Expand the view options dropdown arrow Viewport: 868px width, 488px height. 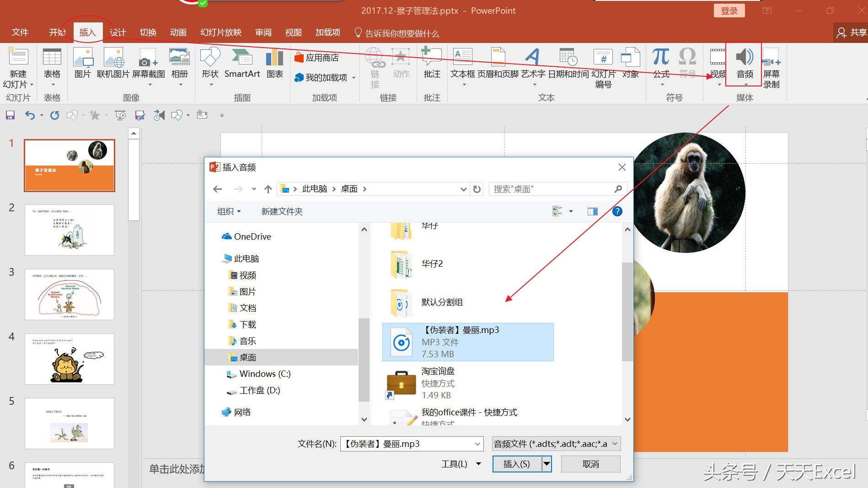click(x=571, y=211)
